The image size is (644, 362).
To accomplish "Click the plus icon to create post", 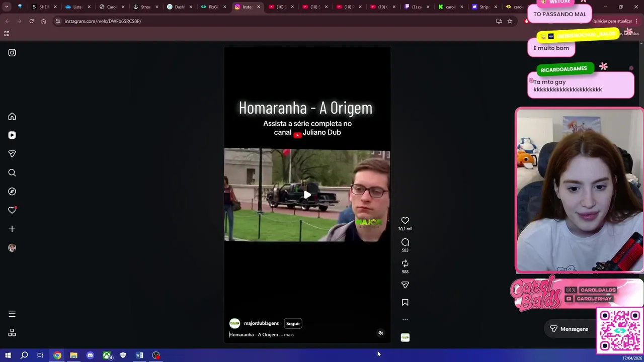I will tap(12, 229).
